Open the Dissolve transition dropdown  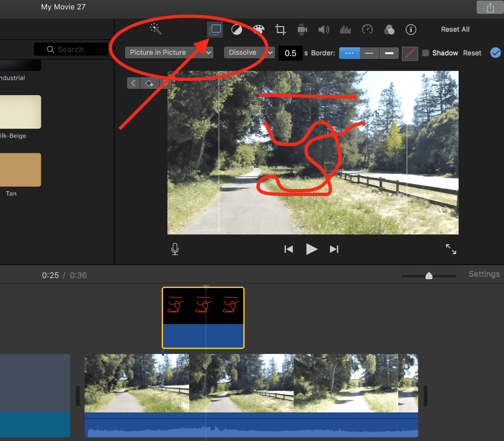coord(249,52)
